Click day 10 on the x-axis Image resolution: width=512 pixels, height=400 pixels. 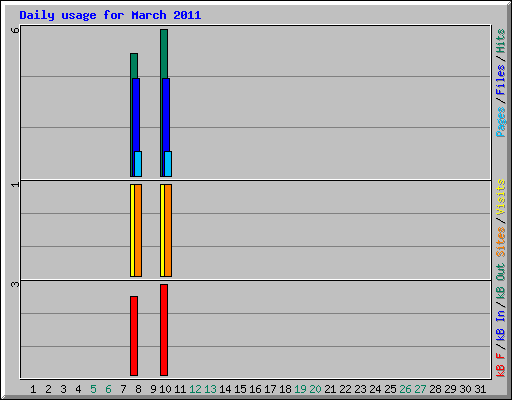point(165,389)
